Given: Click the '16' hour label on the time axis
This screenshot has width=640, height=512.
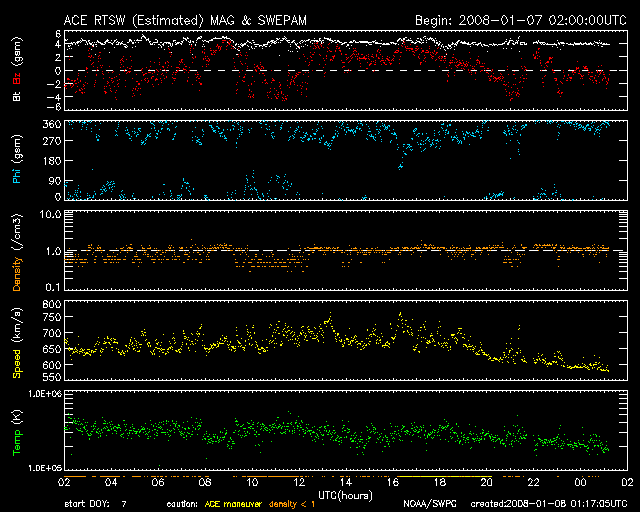Looking at the screenshot, I should (x=393, y=482).
